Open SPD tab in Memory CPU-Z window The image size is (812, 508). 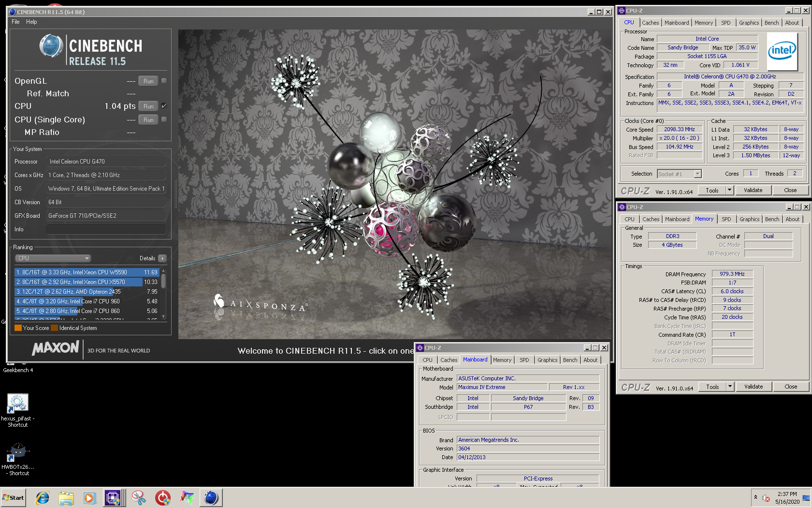coord(726,219)
